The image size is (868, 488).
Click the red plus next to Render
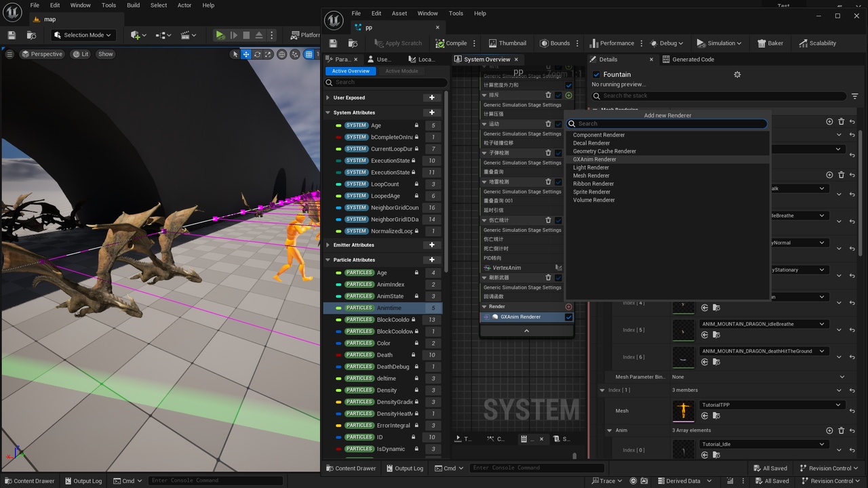(568, 306)
